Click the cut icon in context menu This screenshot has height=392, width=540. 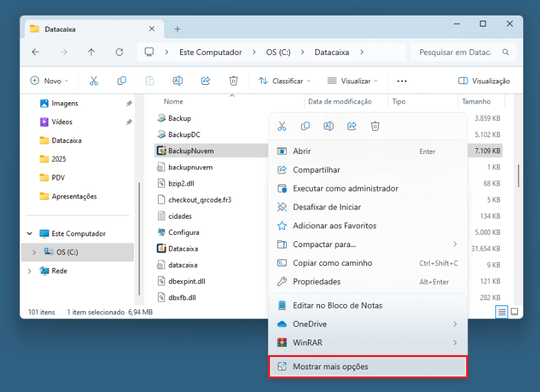tap(282, 126)
